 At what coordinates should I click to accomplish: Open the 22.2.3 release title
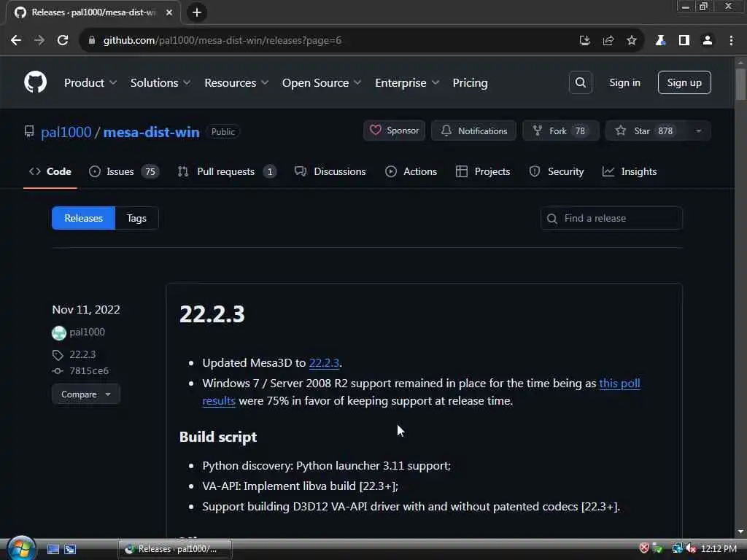pos(212,314)
